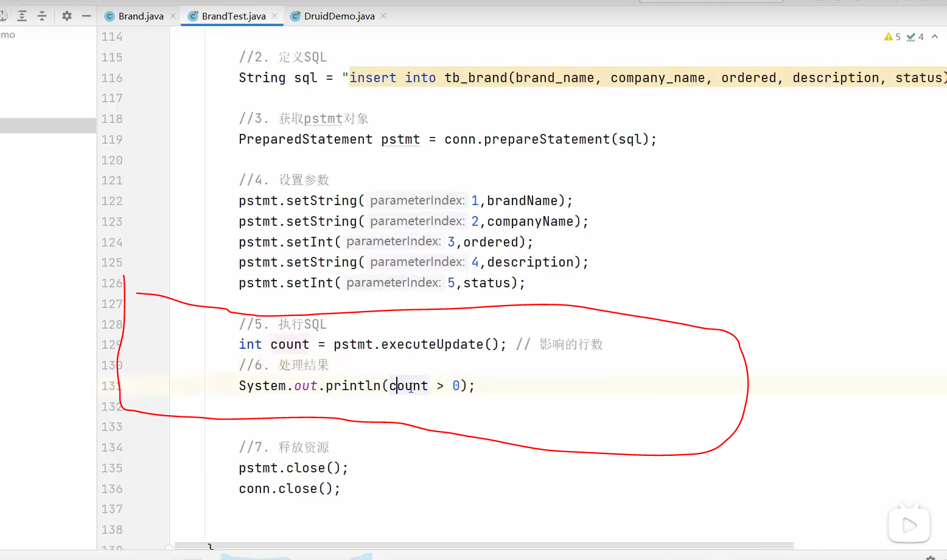This screenshot has height=560, width=947.
Task: Click the Brand.java class file icon
Action: coord(110,16)
